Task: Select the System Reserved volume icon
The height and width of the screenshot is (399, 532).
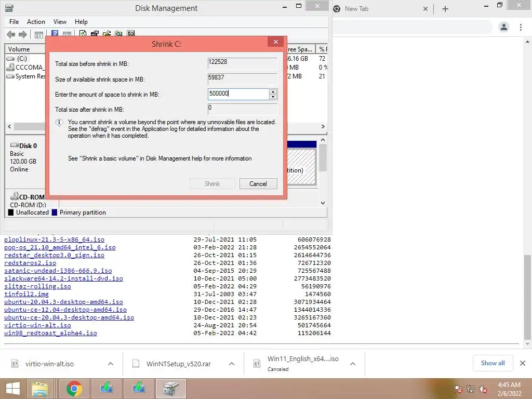Action: click(x=10, y=76)
